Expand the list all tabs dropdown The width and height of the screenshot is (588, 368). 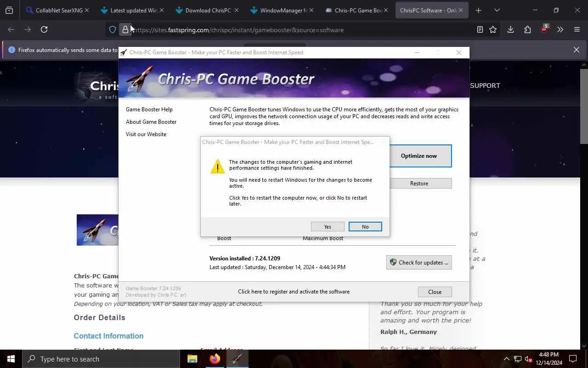point(497,10)
